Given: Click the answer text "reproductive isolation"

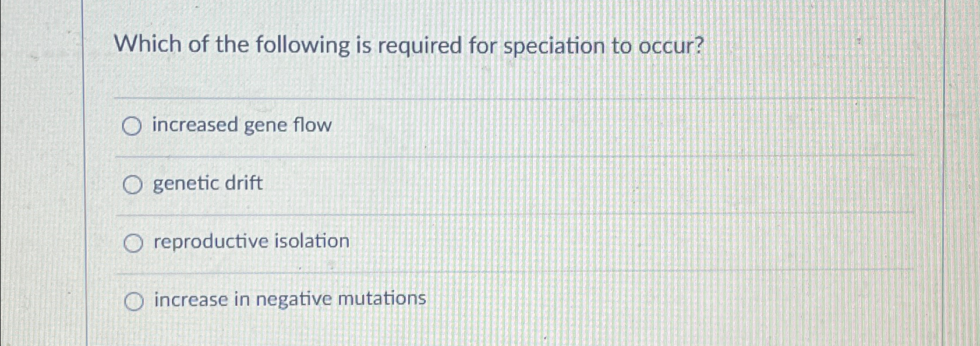Looking at the screenshot, I should tap(250, 242).
